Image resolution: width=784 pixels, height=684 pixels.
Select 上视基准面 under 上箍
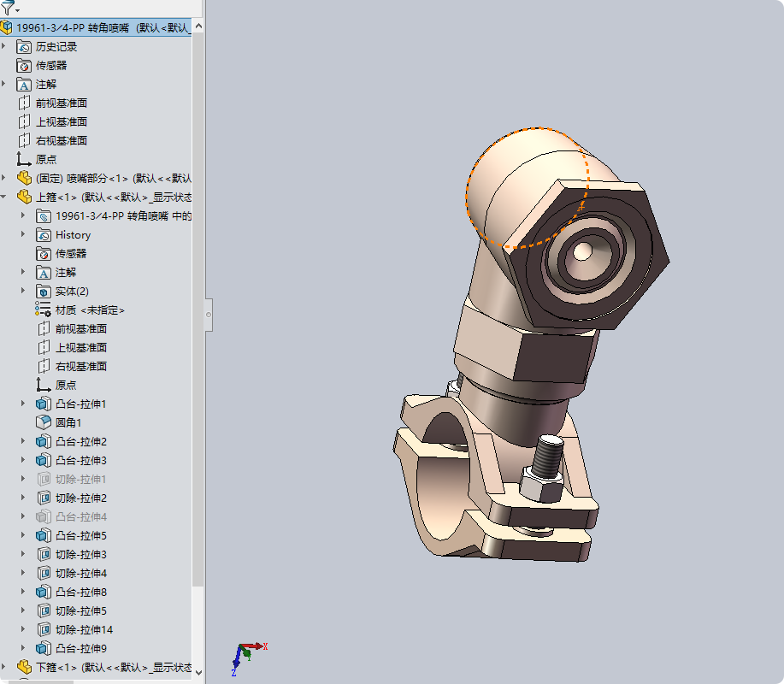[x=81, y=347]
